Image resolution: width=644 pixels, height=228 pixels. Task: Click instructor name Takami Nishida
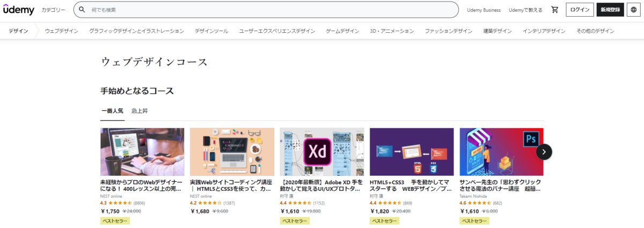pos(473,196)
